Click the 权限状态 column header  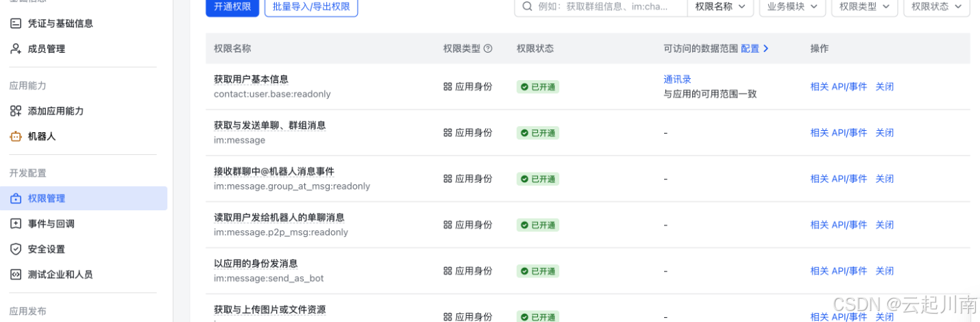click(535, 49)
